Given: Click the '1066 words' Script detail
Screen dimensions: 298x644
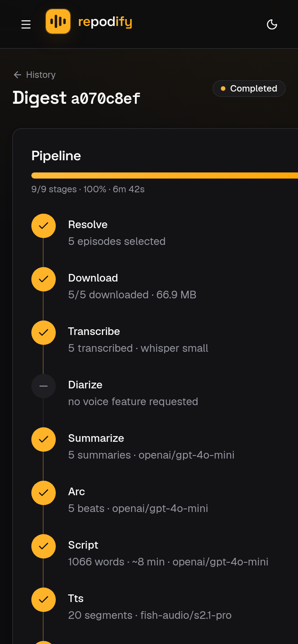Looking at the screenshot, I should click(x=96, y=562).
